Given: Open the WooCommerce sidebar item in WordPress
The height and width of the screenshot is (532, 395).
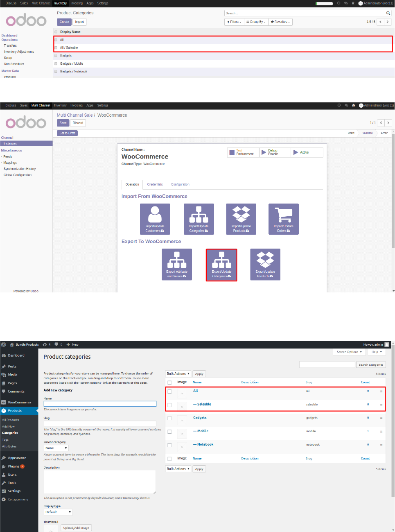Looking at the screenshot, I should click(x=19, y=402).
